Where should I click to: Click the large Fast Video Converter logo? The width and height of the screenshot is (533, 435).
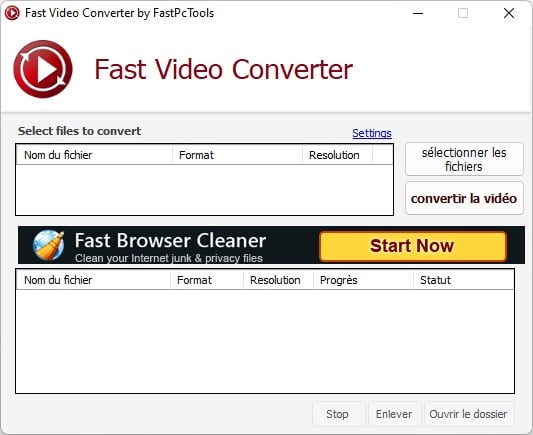pyautogui.click(x=43, y=69)
